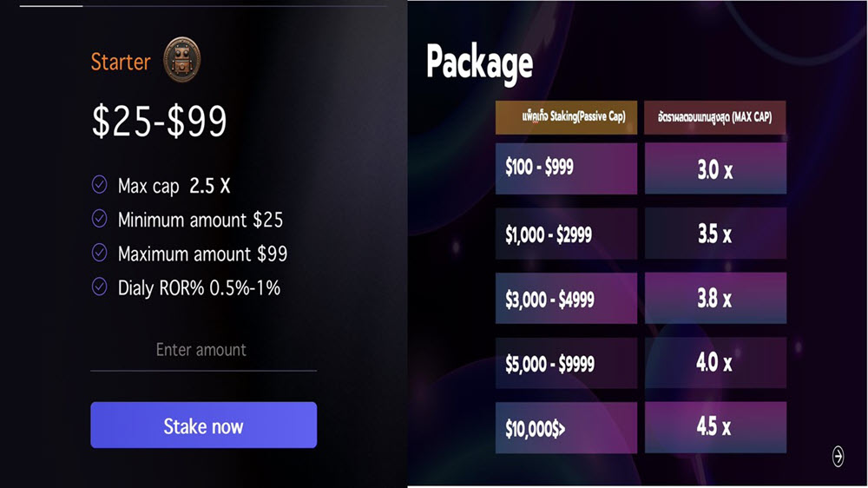Click the Stake now button
The image size is (868, 488).
204,425
